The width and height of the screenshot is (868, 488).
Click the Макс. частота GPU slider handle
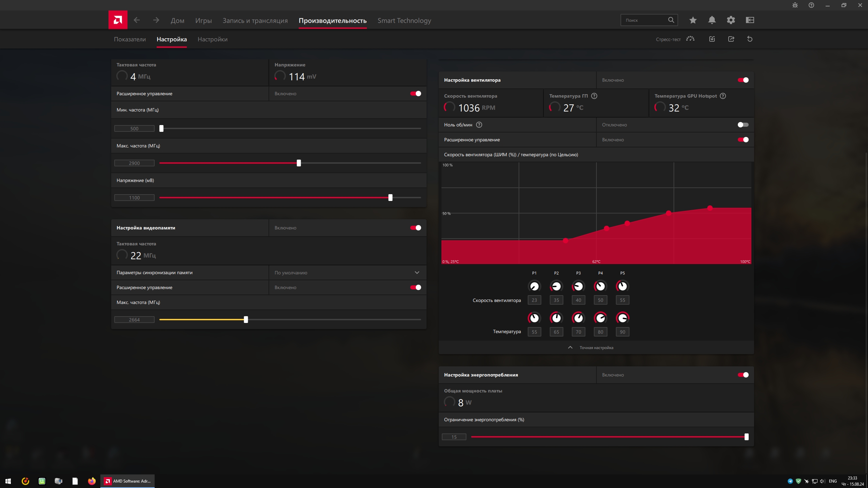(299, 163)
